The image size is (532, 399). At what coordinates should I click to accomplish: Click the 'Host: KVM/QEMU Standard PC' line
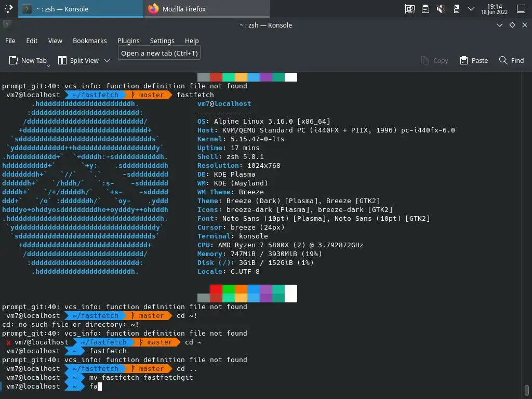coord(326,130)
